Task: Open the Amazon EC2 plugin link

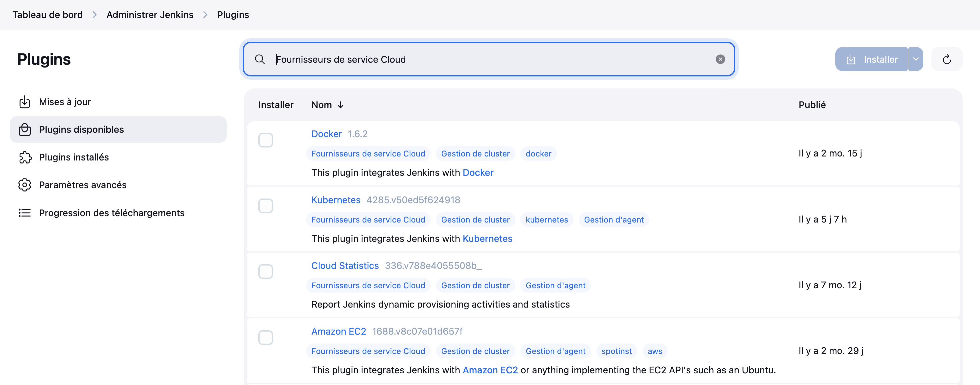Action: (x=338, y=331)
